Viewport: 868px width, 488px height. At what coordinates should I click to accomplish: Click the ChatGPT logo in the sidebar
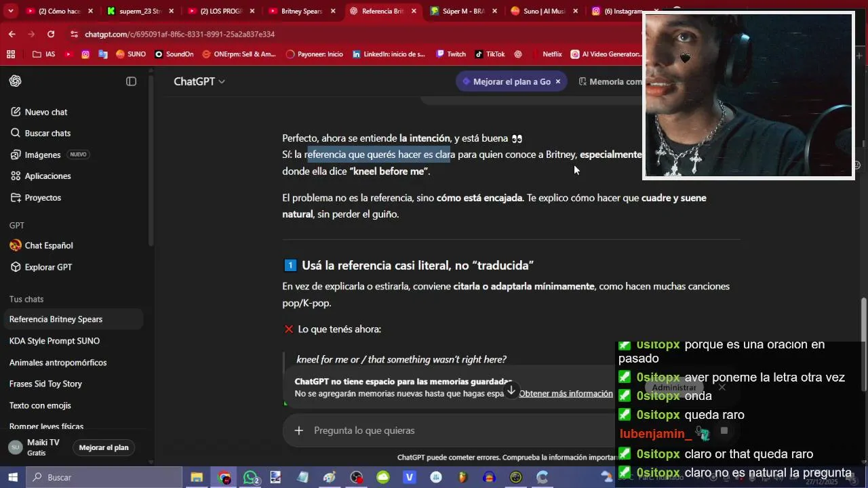16,81
